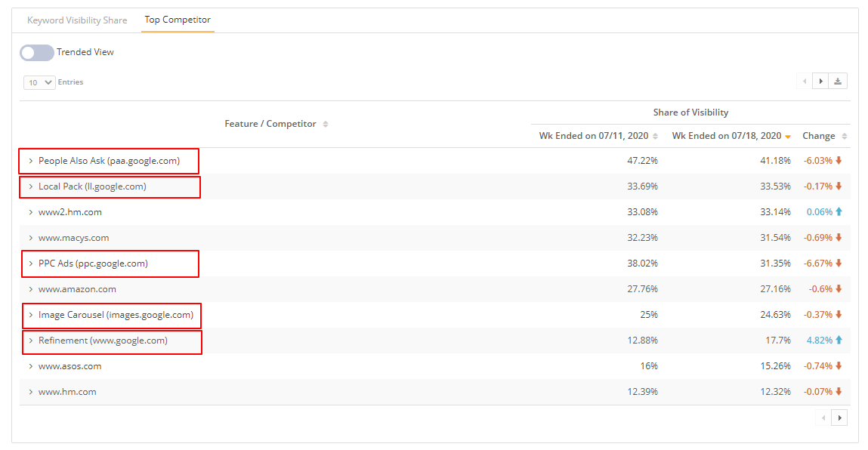The image size is (868, 450).
Task: Click the -6.03% change value
Action: (818, 161)
